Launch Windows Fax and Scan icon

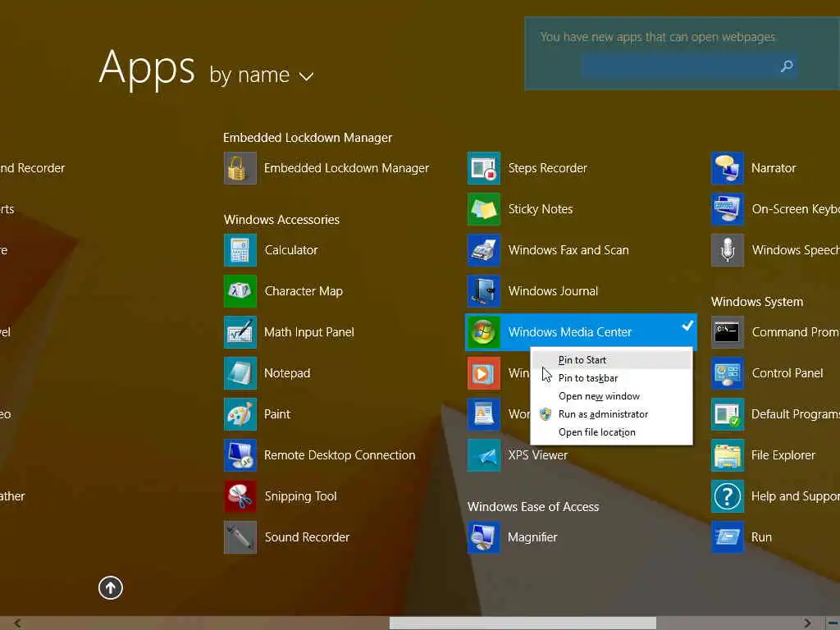click(484, 250)
